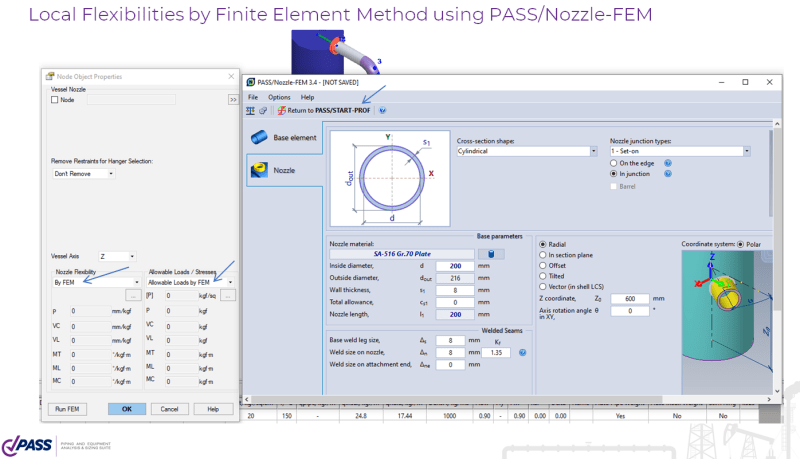Toggle the Barrel checkbox
The width and height of the screenshot is (800, 459).
[x=614, y=187]
